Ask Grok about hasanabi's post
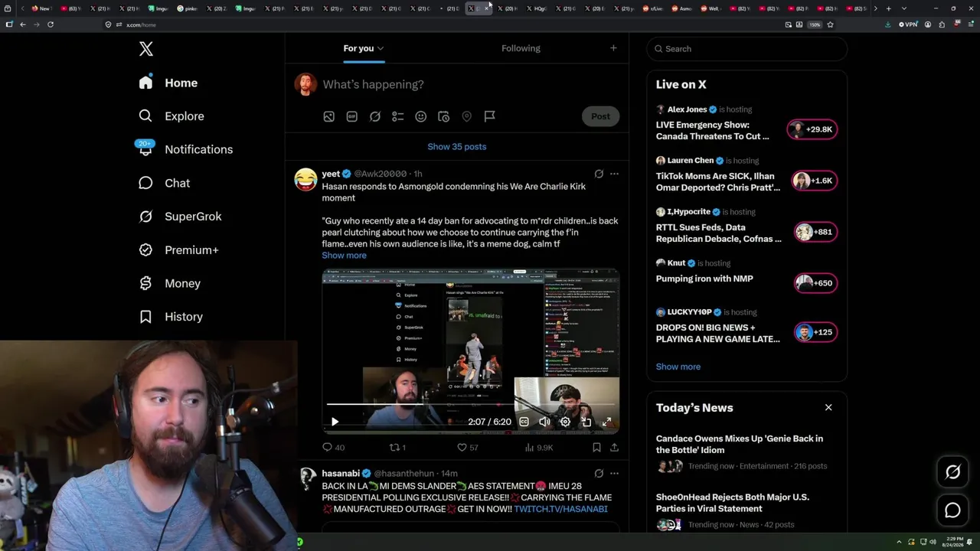Screen dimensions: 980x551 [599, 474]
